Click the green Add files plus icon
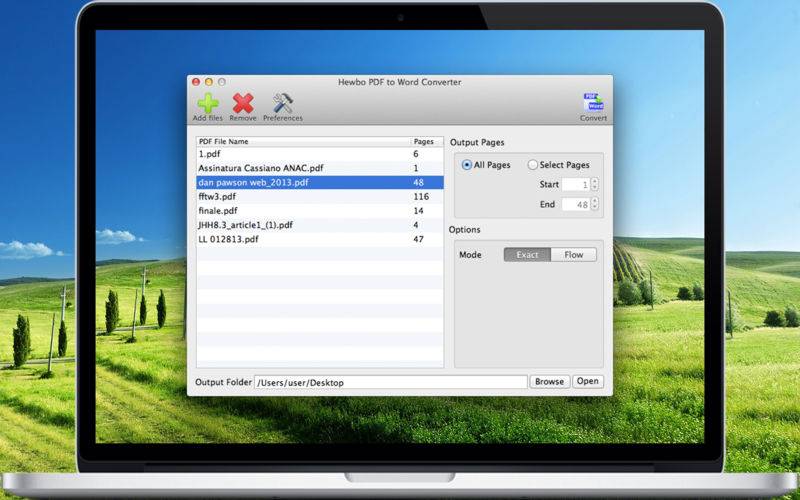This screenshot has height=500, width=800. [208, 104]
